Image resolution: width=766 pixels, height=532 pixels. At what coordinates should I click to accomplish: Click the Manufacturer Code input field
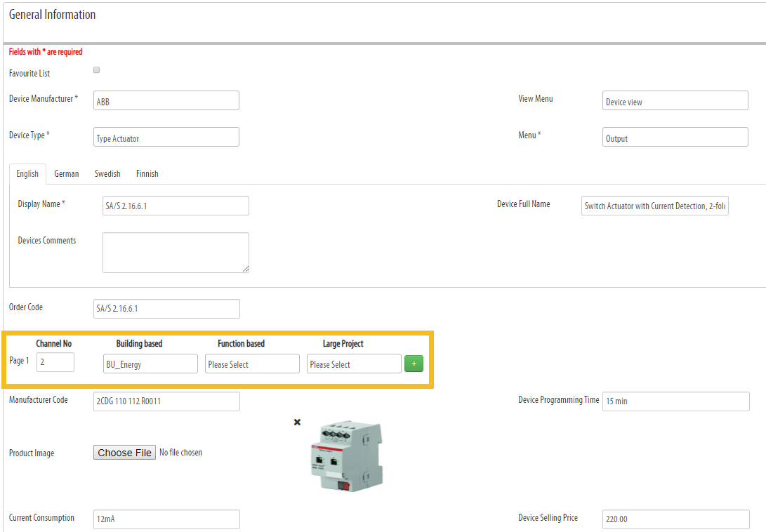tap(166, 401)
